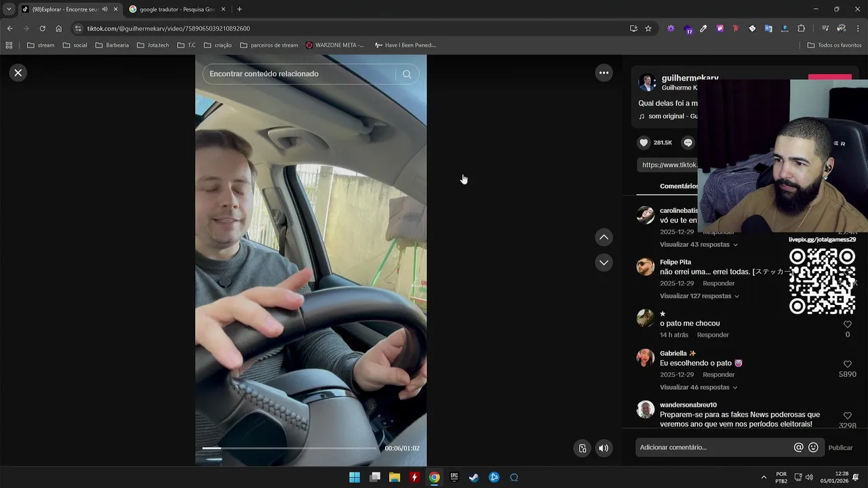Image resolution: width=868 pixels, height=488 pixels.
Task: Expand 'Visualizar 43 respostas'
Action: point(698,245)
